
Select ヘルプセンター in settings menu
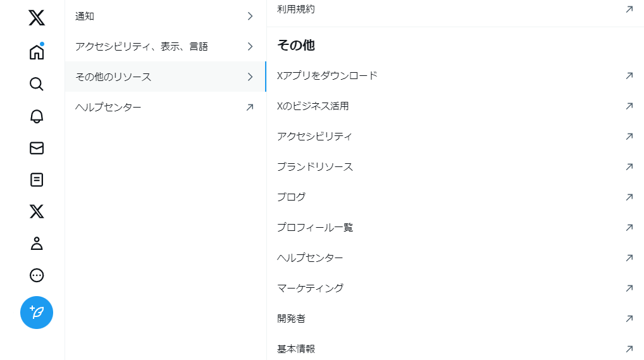pos(108,108)
